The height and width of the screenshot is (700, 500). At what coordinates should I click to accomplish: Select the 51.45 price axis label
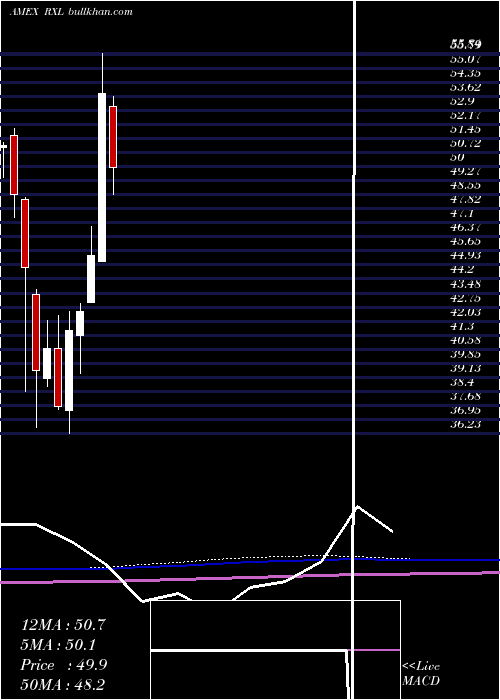pos(466,129)
